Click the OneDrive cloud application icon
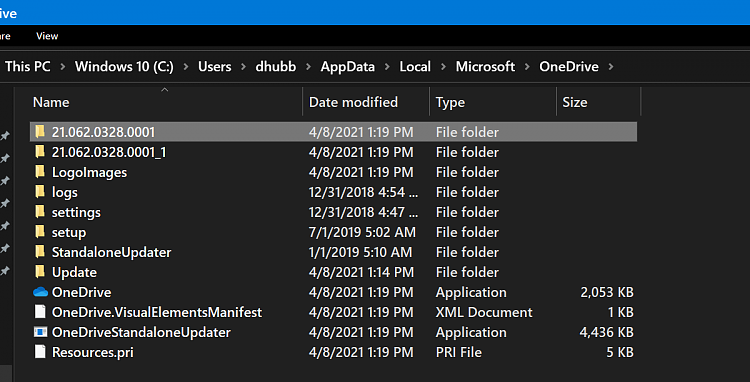 click(x=41, y=292)
